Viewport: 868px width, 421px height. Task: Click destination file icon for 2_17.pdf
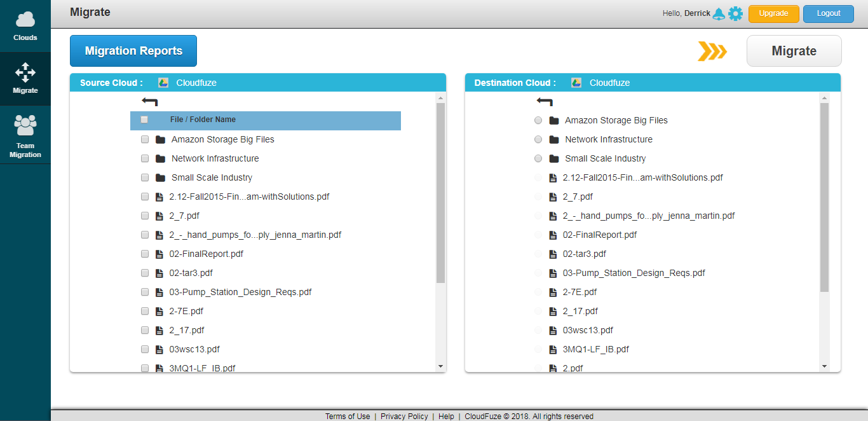coord(553,311)
